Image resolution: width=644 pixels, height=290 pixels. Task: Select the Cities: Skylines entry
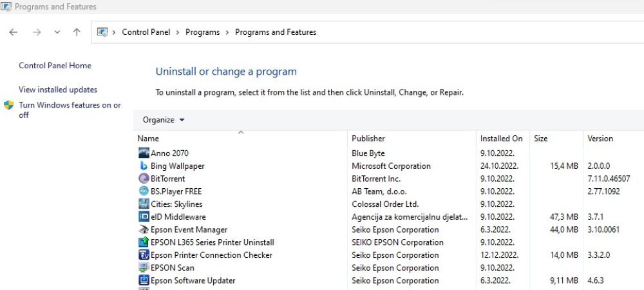176,204
